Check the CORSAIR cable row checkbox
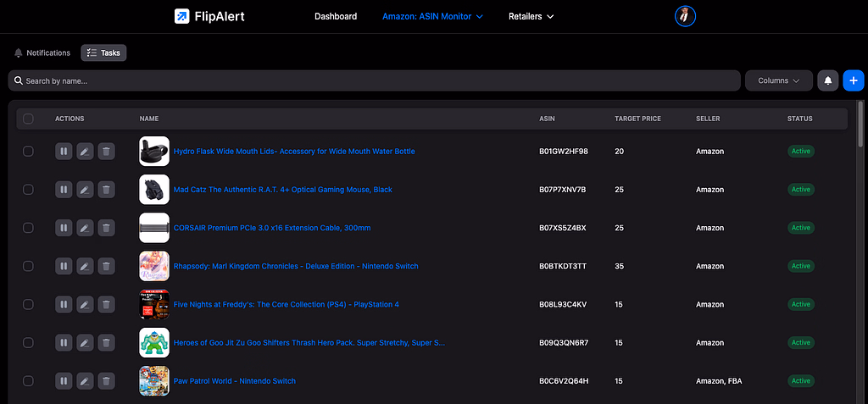 (x=28, y=228)
